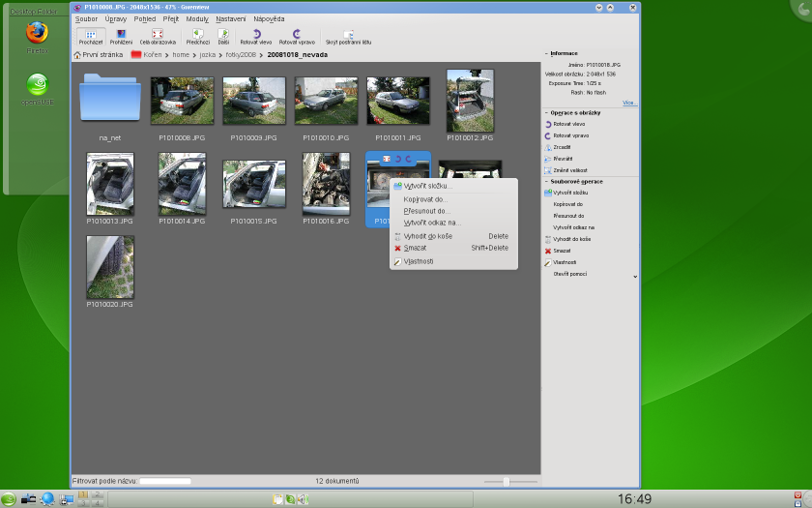Navigate to home in breadcrumb
812x508 pixels.
click(x=181, y=54)
